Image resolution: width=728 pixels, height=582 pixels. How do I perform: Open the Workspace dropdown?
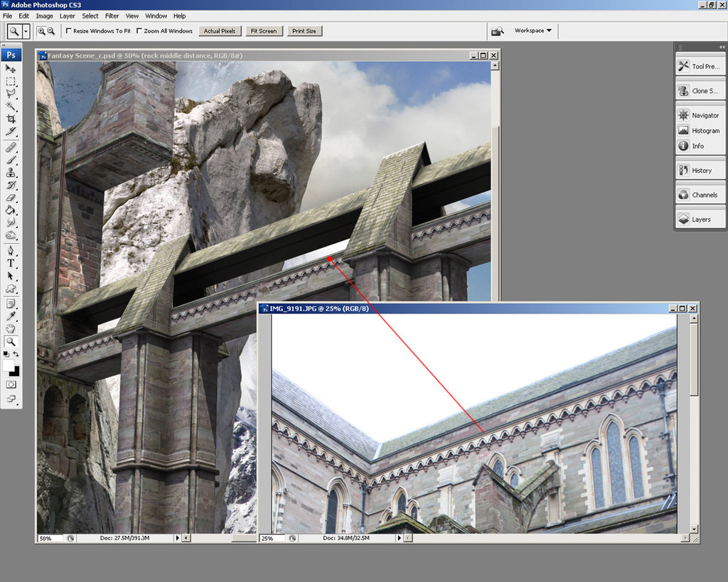533,31
